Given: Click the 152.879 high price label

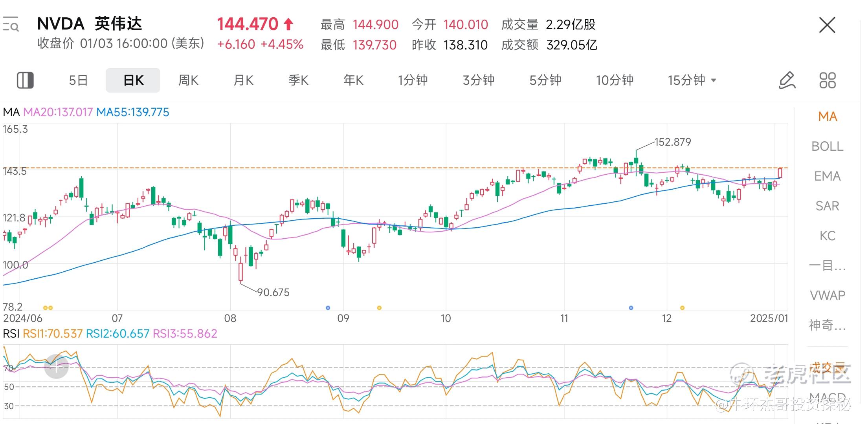Looking at the screenshot, I should [673, 142].
